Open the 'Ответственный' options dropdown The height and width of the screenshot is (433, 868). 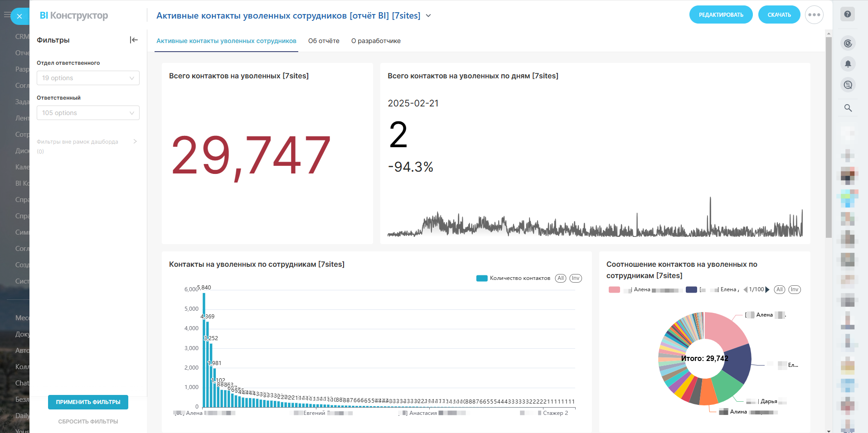[x=88, y=113]
